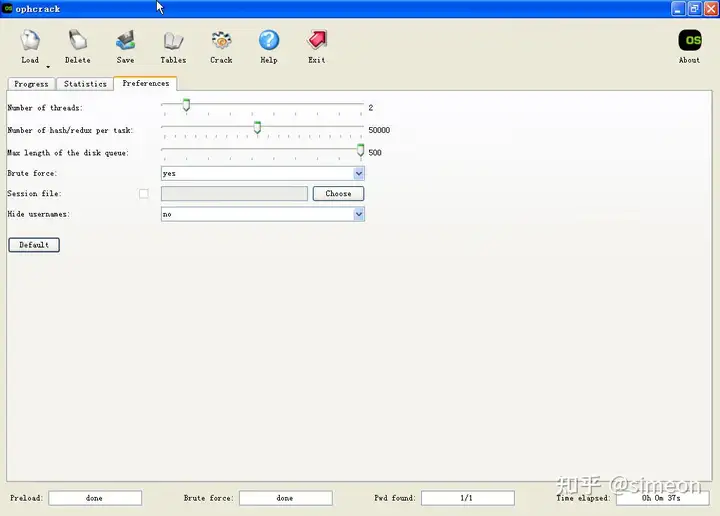Close the ophcrack window
This screenshot has width=720, height=516.
click(x=711, y=9)
